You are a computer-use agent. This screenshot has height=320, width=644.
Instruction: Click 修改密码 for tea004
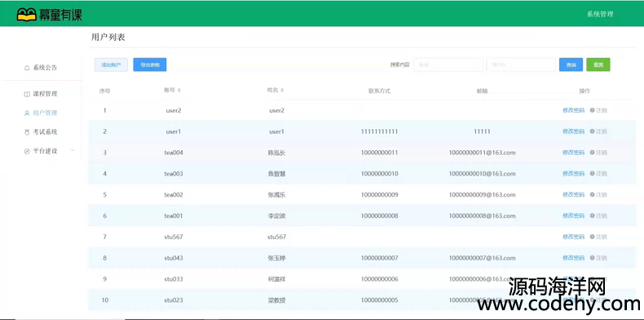coord(573,152)
